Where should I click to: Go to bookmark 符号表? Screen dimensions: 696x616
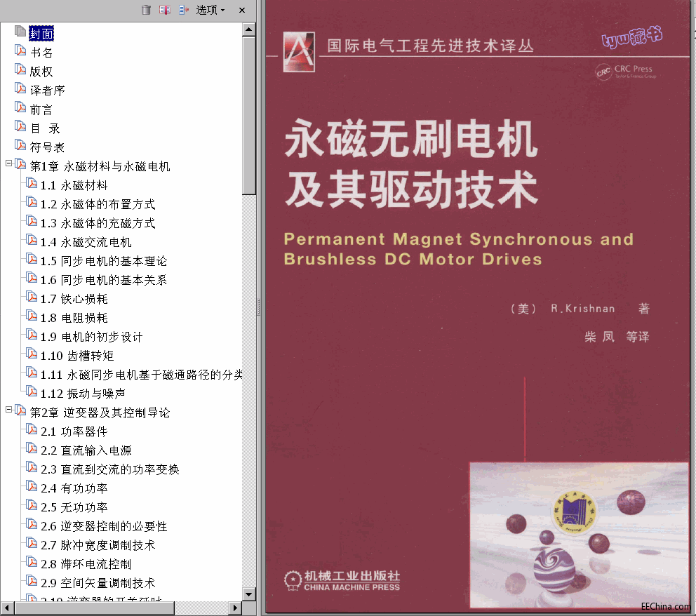point(48,147)
